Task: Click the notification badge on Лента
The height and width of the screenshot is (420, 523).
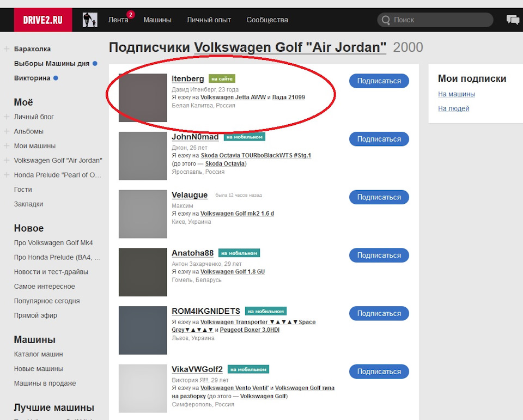Action: click(131, 15)
